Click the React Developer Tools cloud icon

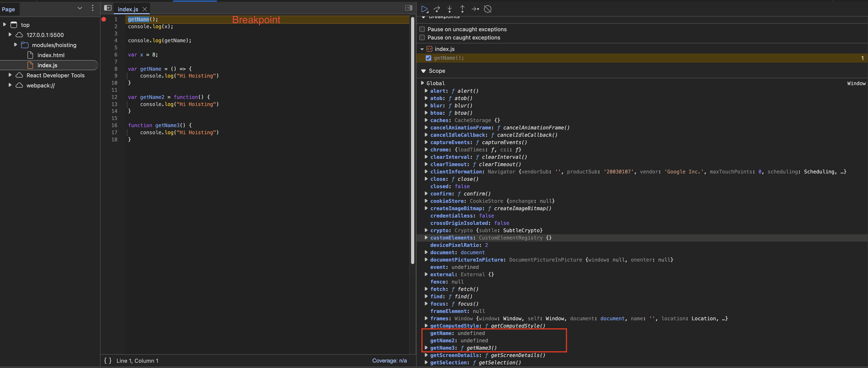click(x=19, y=75)
